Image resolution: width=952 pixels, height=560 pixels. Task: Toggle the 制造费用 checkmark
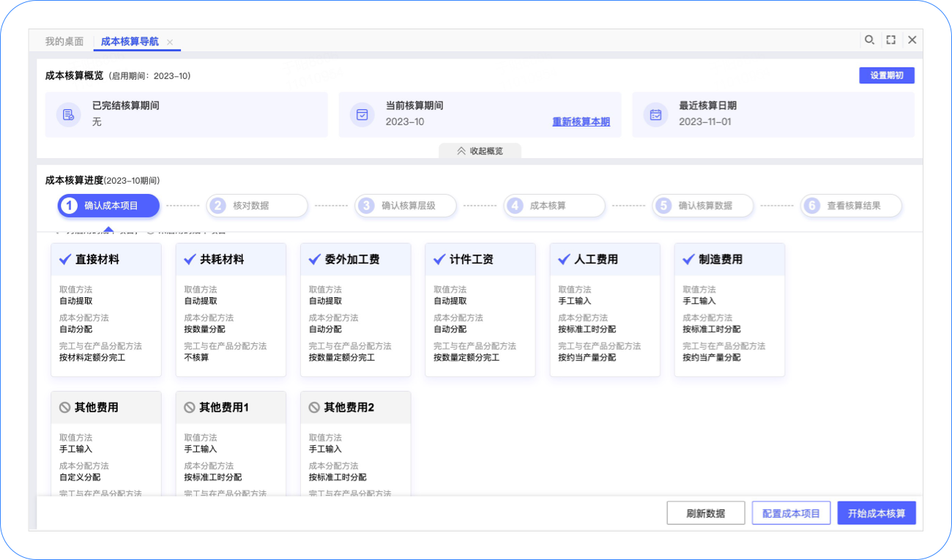(x=688, y=259)
